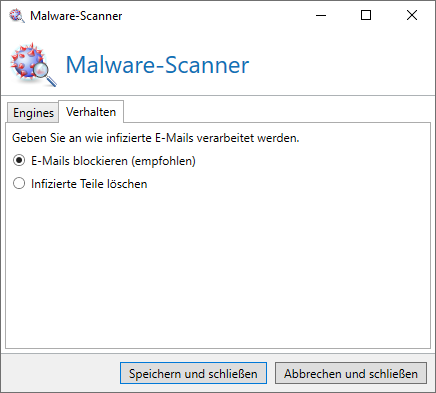Click the blank bottom bar left of Speichern
Image resolution: width=436 pixels, height=393 pixels.
[61, 373]
